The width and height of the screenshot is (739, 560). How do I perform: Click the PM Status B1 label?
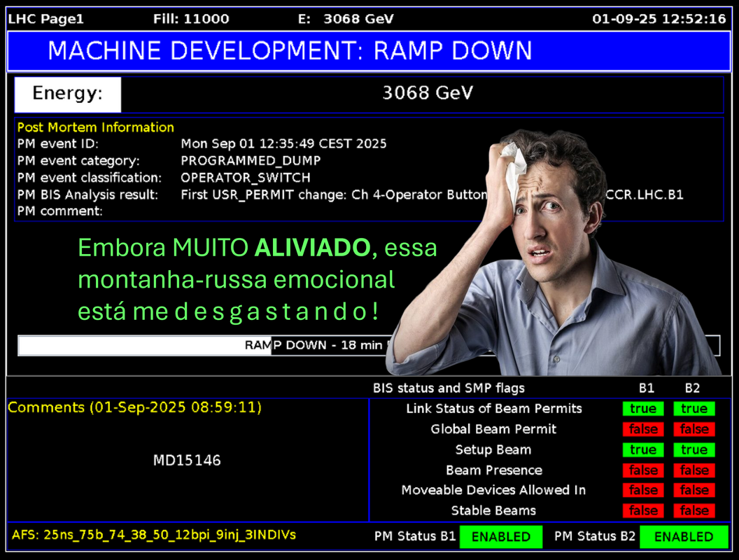415,536
